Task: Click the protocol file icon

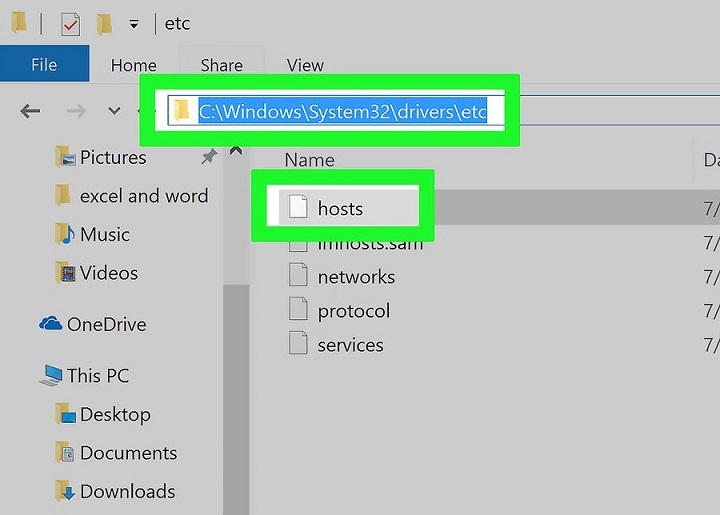Action: [298, 308]
